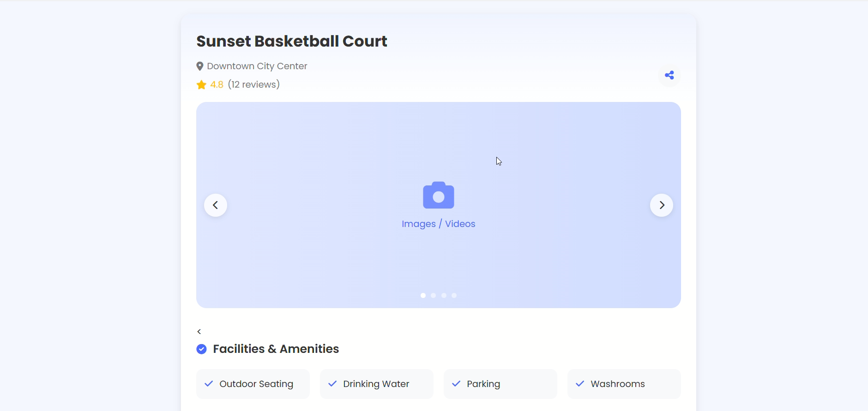Select fourth carousel dot indicator
Viewport: 868px width, 411px height.
[x=454, y=296]
